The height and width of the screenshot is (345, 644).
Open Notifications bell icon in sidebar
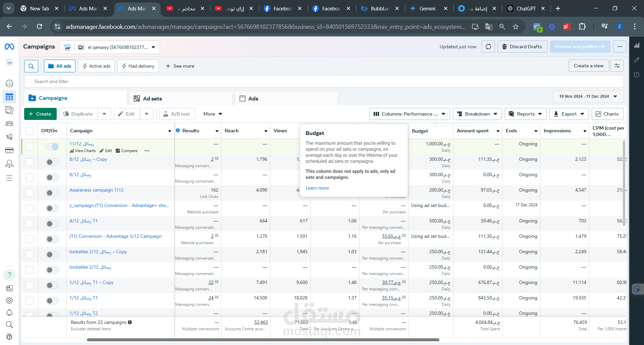pyautogui.click(x=9, y=313)
